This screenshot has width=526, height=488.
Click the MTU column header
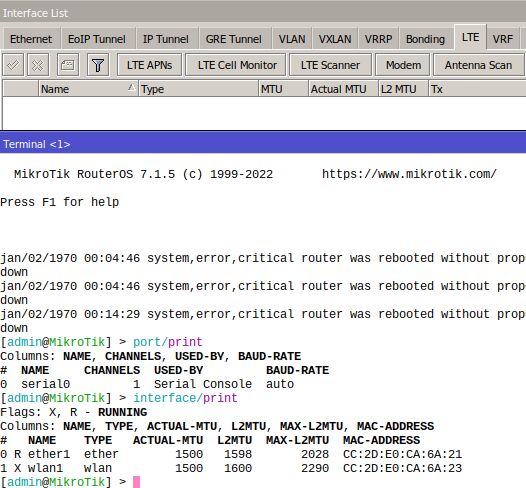point(283,89)
